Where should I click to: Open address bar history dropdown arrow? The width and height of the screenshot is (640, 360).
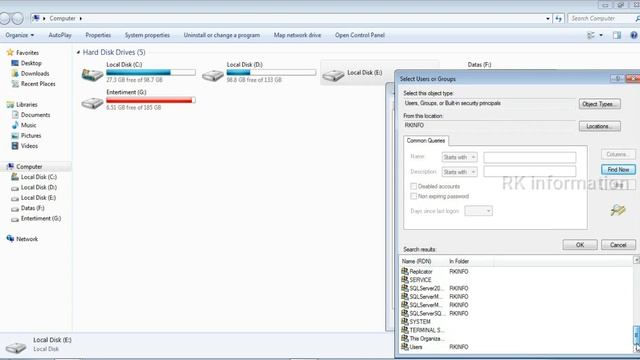click(548, 18)
